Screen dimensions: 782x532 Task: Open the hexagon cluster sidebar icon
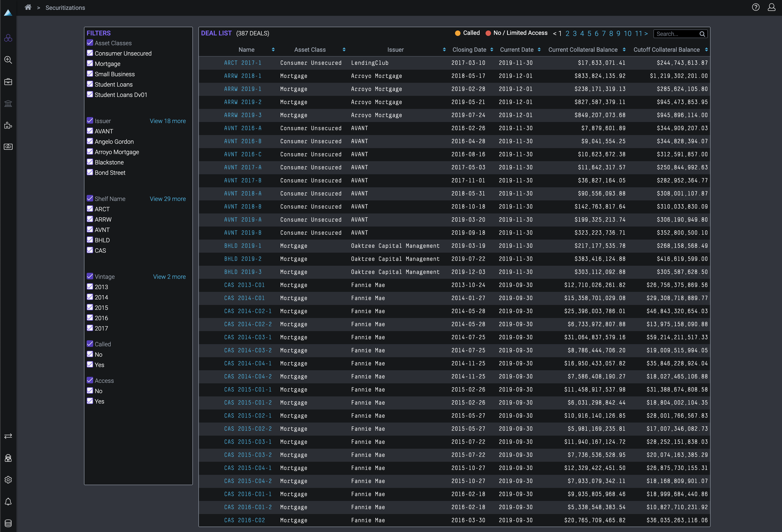point(8,38)
